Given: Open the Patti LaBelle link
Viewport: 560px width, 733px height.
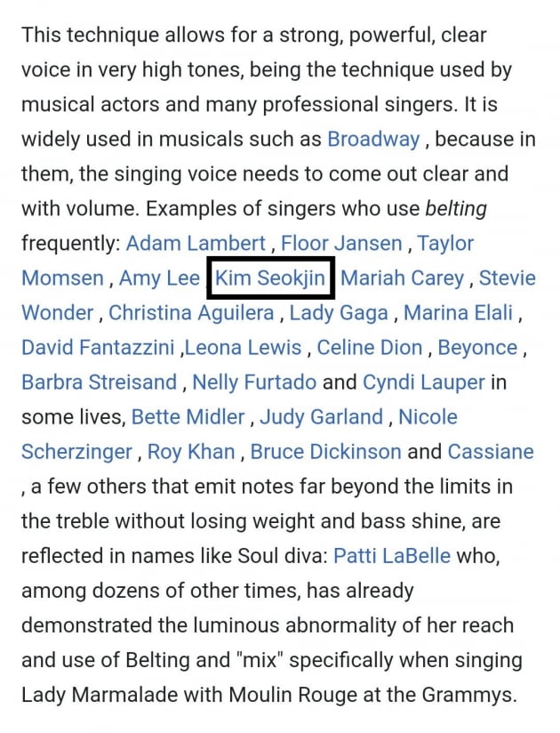Looking at the screenshot, I should coord(392,556).
